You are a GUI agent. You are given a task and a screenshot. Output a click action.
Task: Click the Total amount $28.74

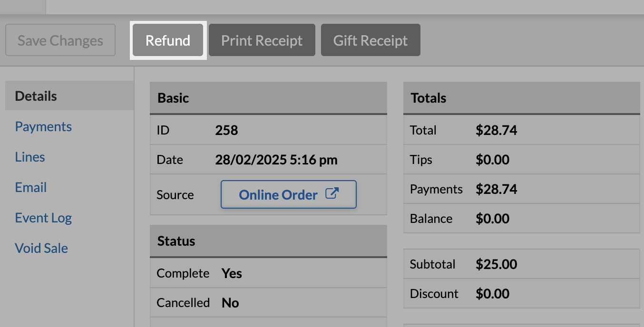tap(496, 130)
